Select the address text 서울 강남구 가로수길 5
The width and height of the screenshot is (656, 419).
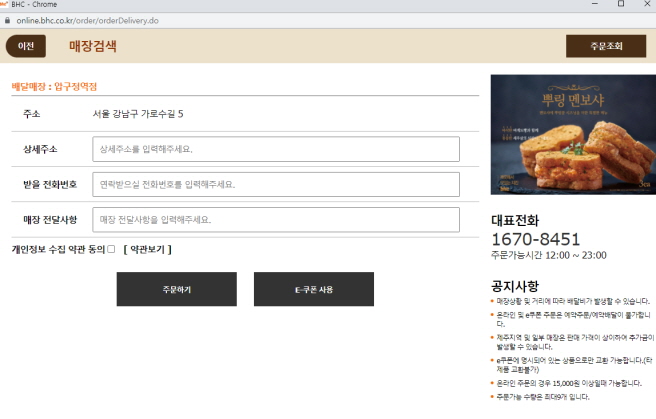(138, 114)
